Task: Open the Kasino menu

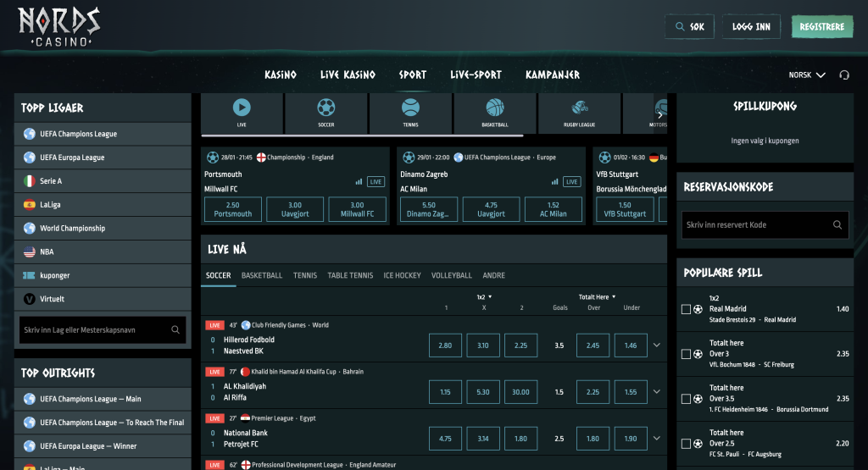Action: [x=280, y=75]
